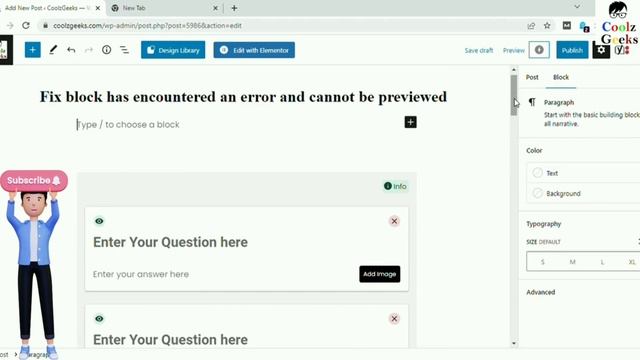
Task: Select font size S
Action: (x=542, y=262)
